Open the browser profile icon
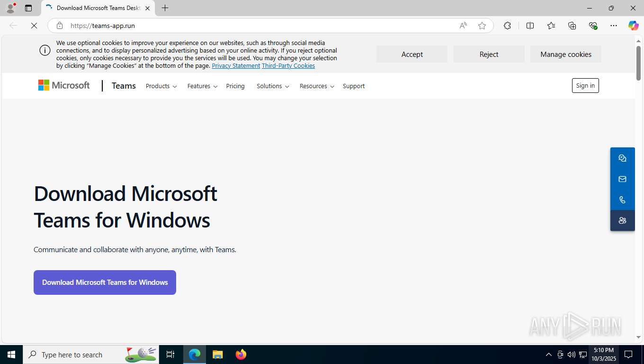This screenshot has width=644, height=364. coord(10,8)
